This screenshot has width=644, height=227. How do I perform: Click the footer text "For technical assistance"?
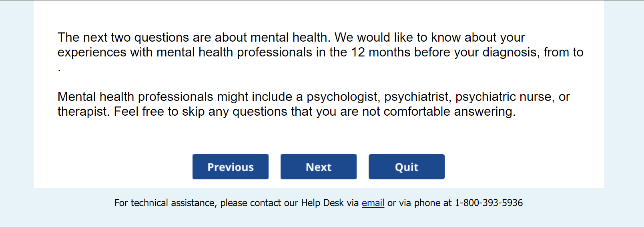[x=165, y=203]
